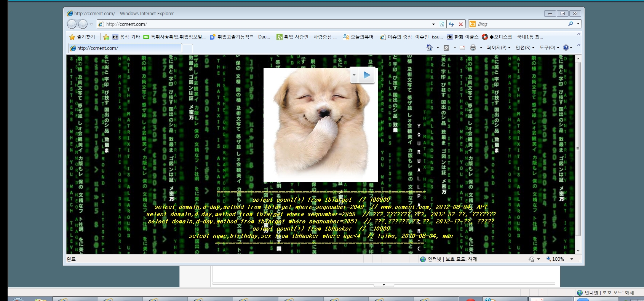Click the play button above the puppy image

367,75
